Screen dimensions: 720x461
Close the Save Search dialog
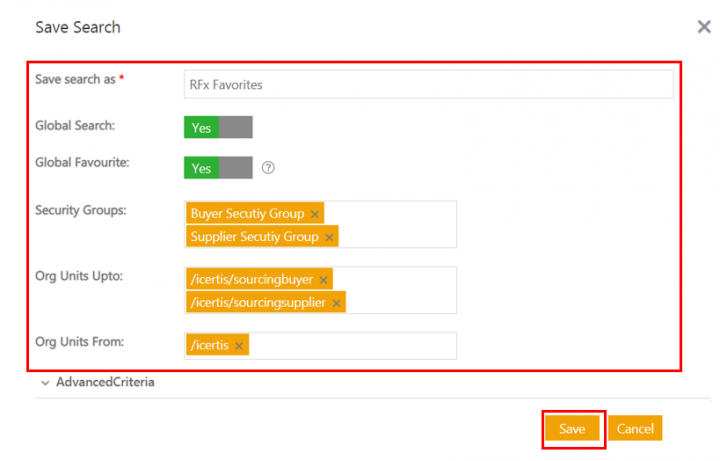703,27
